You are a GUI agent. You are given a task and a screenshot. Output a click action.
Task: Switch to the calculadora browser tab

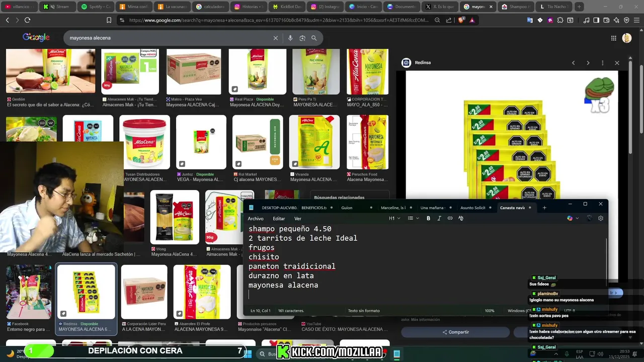[210, 7]
